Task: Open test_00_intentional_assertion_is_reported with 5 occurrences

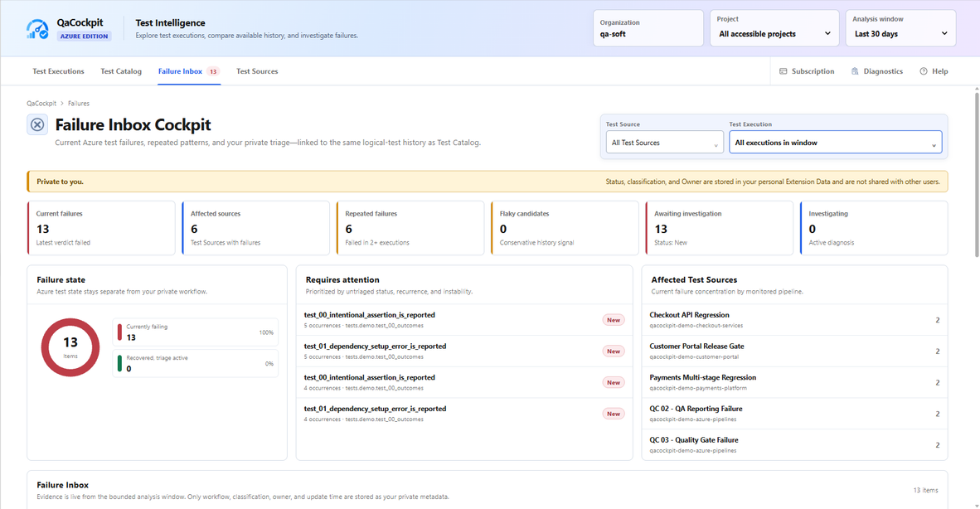Action: pos(464,320)
